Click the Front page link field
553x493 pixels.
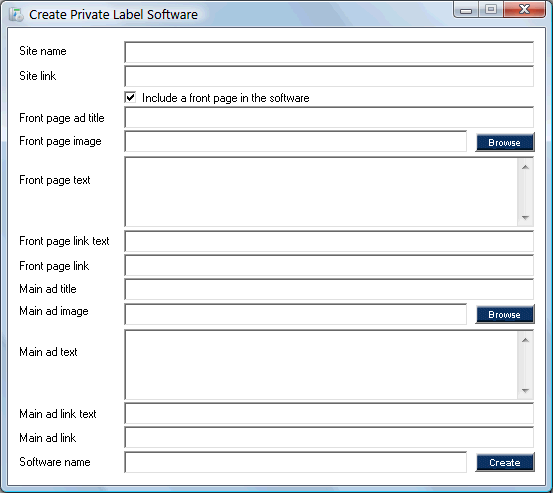pyautogui.click(x=329, y=266)
